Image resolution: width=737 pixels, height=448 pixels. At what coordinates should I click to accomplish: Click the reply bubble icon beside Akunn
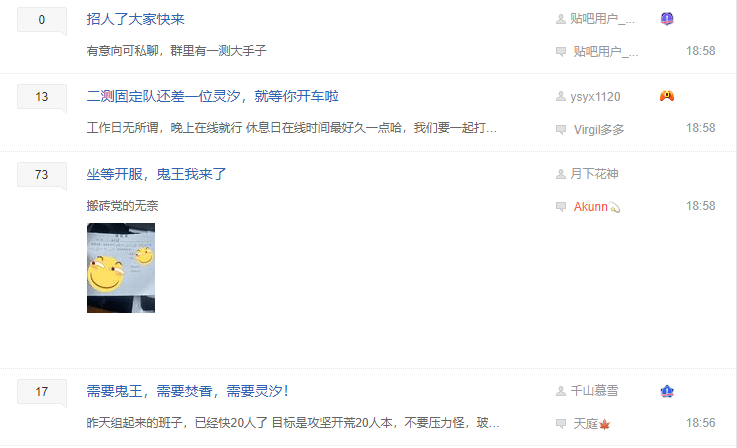pos(561,206)
